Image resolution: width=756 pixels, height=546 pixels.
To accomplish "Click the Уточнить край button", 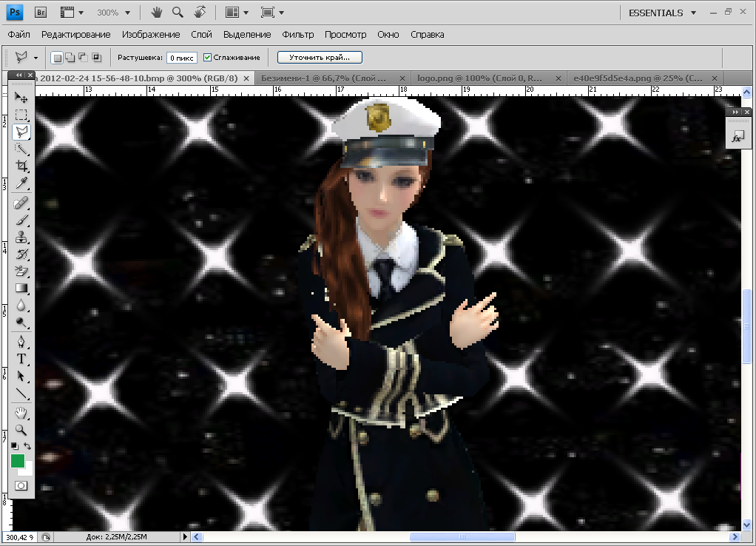I will [320, 58].
